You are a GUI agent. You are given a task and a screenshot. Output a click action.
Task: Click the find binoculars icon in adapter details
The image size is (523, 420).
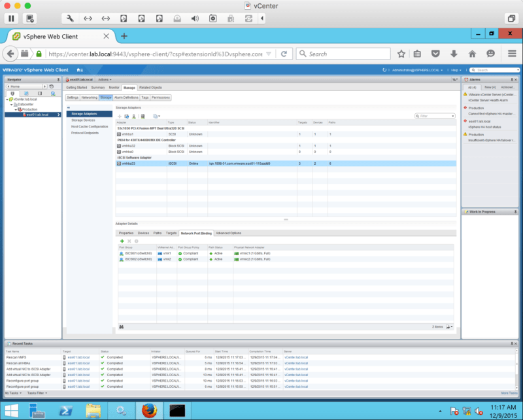pyautogui.click(x=122, y=326)
